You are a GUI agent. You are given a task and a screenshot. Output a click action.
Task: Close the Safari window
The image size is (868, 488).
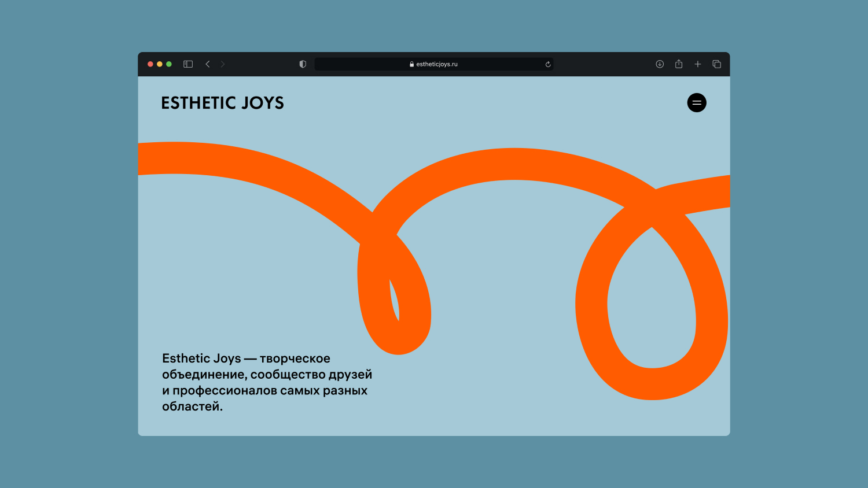(150, 64)
